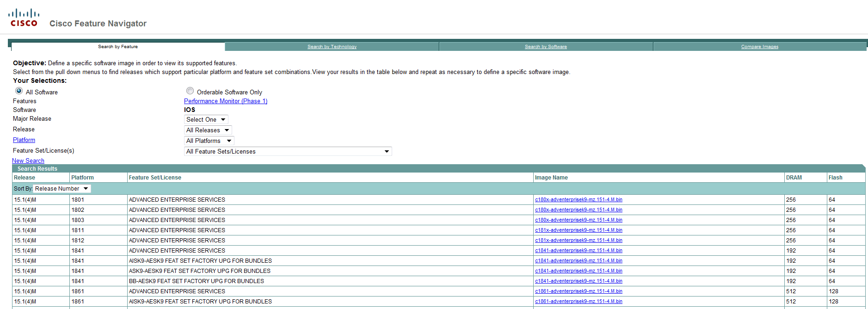Open 1841 BB-AESK9 image link

point(579,281)
